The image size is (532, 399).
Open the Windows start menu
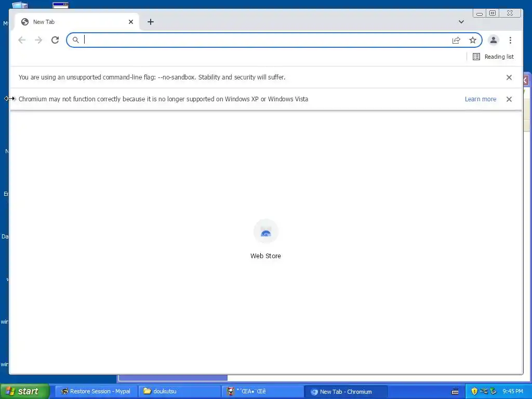[x=25, y=391]
